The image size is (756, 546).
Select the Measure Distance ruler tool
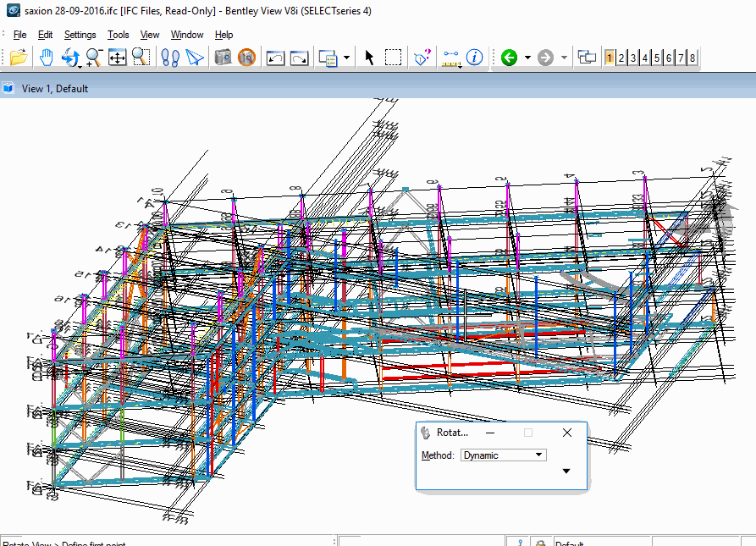(451, 58)
